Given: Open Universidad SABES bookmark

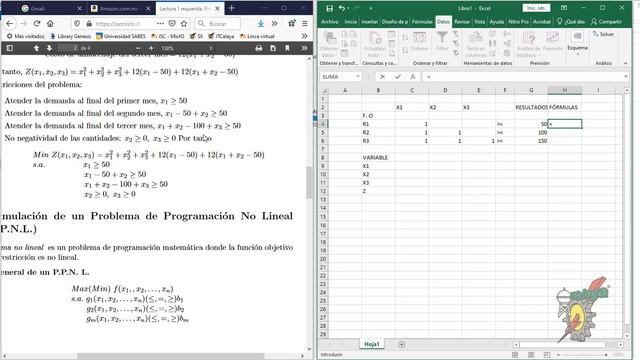Looking at the screenshot, I should click(x=121, y=36).
